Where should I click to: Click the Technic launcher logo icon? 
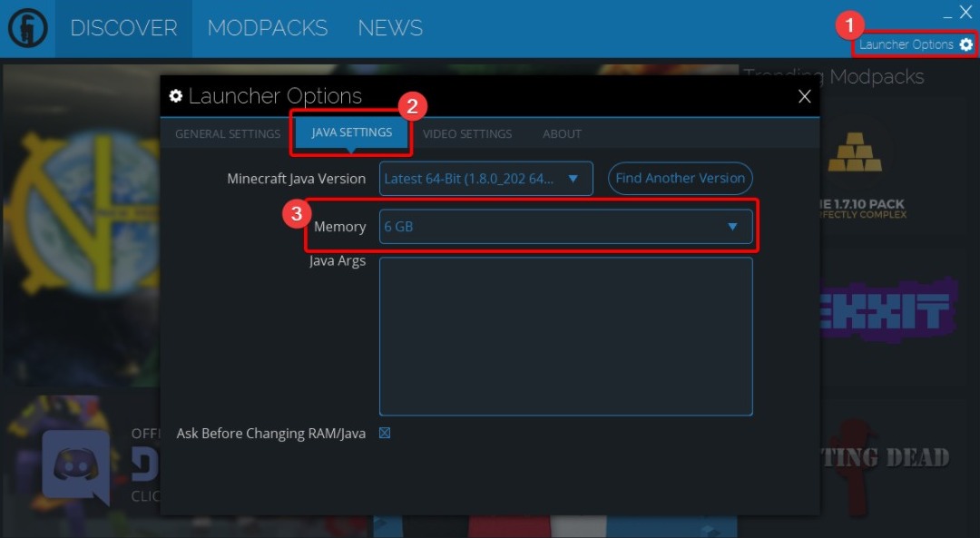(27, 28)
